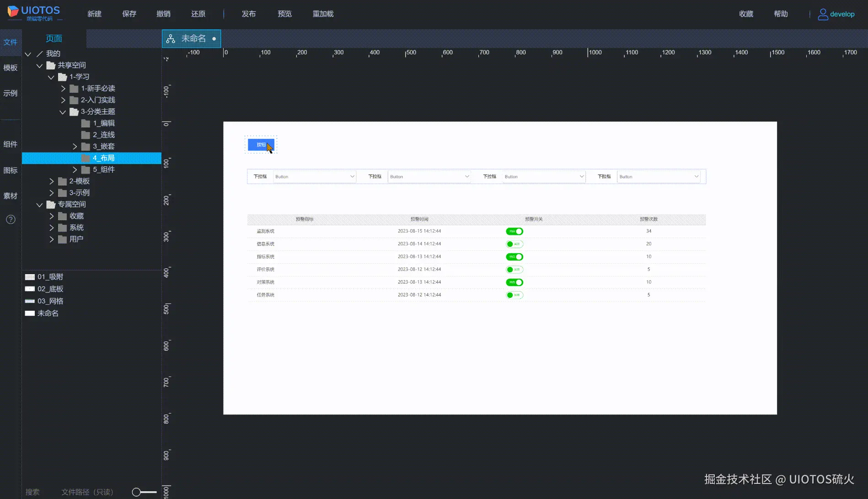
Task: Toggle the 任务系统 alert switch
Action: [x=514, y=295]
